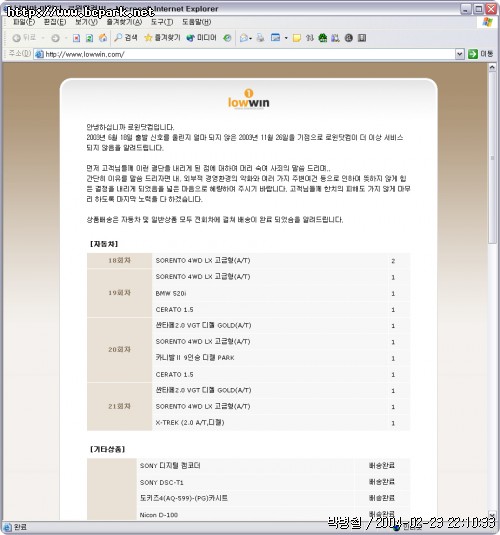Go to the Home page icon
The width and height of the screenshot is (500, 535).
(103, 38)
